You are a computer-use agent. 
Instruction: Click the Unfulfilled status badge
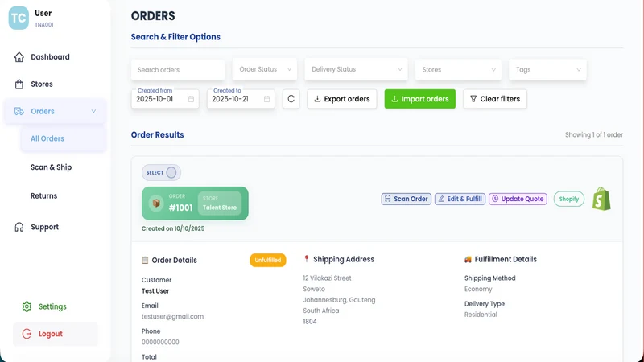pos(268,260)
